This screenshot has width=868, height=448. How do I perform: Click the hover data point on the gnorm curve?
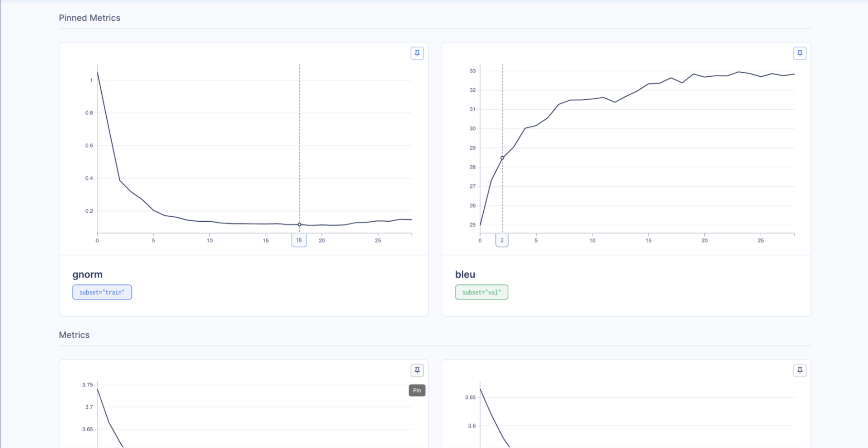[299, 224]
